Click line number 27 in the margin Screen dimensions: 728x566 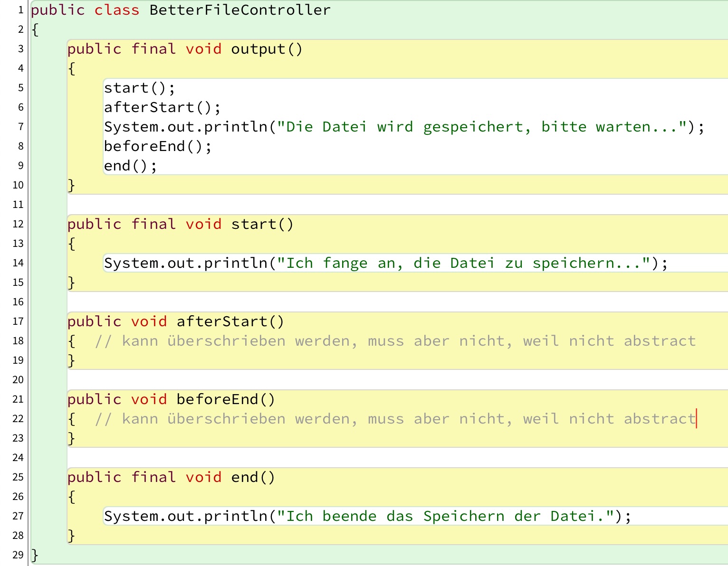pyautogui.click(x=18, y=516)
